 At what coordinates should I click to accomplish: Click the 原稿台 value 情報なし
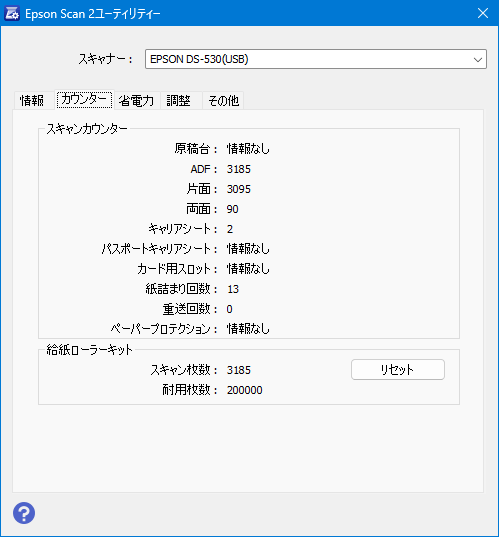coord(248,149)
